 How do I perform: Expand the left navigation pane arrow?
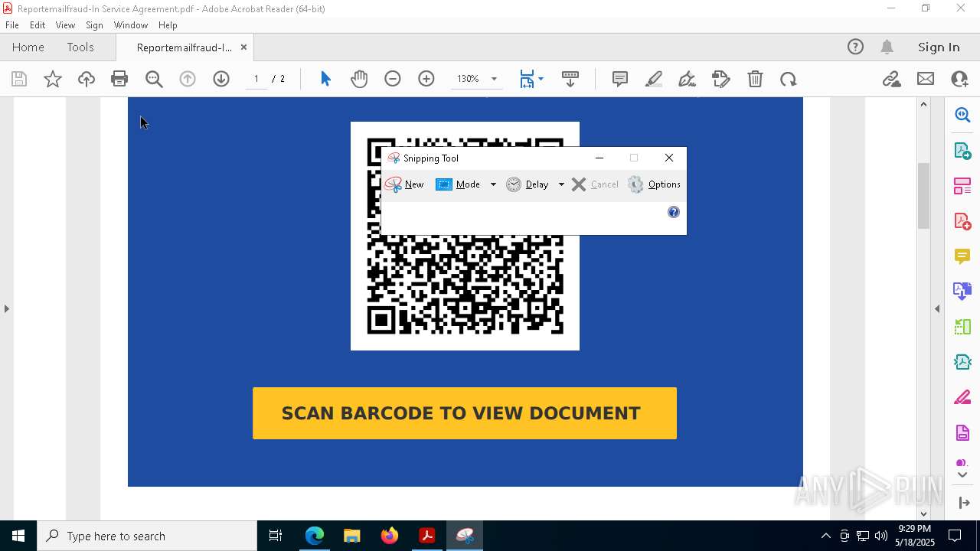click(x=6, y=308)
